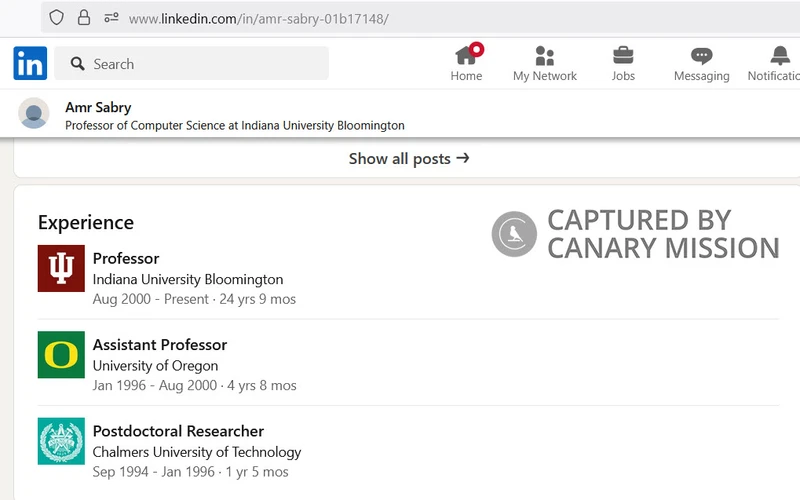Image resolution: width=800 pixels, height=500 pixels.
Task: Open the My Network icon
Action: (544, 56)
